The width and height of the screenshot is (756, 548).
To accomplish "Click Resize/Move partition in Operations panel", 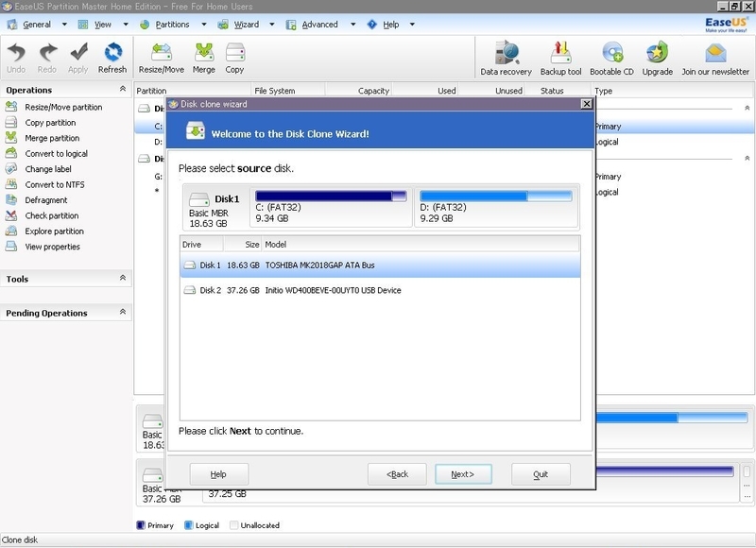I will [54, 107].
